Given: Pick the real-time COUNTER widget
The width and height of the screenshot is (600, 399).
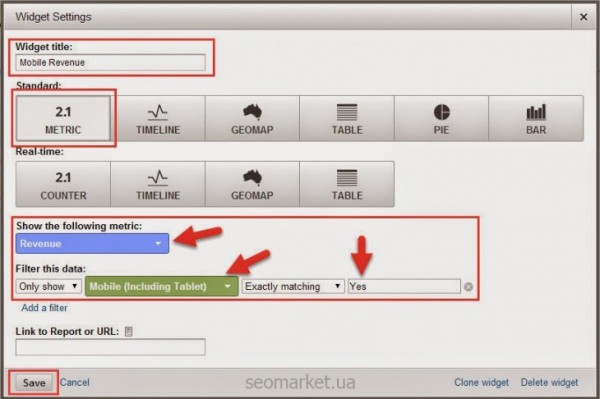Looking at the screenshot, I should (63, 184).
